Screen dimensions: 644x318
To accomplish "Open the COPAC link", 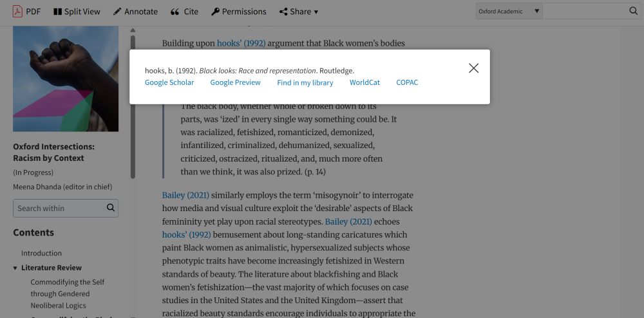I will pyautogui.click(x=407, y=82).
